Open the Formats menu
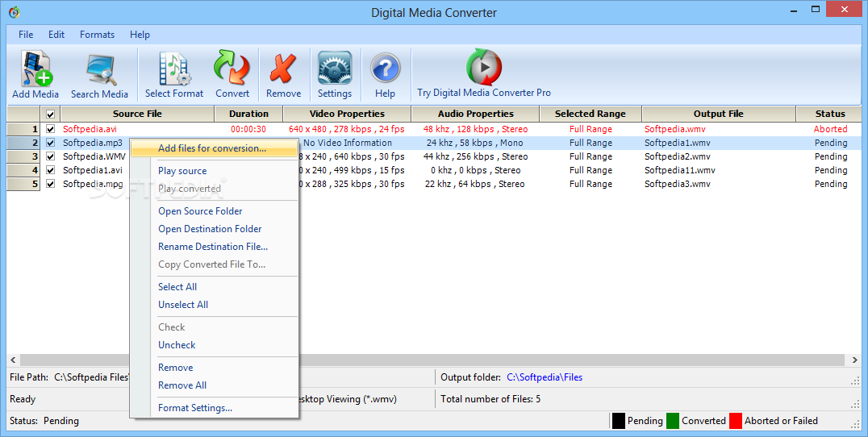This screenshot has width=868, height=437. tap(97, 35)
